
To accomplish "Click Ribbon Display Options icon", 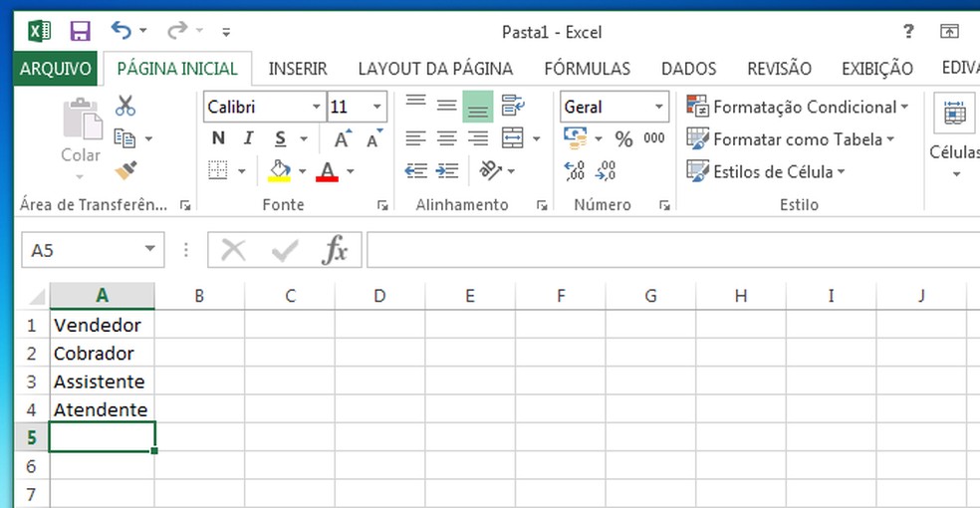I will tap(949, 31).
